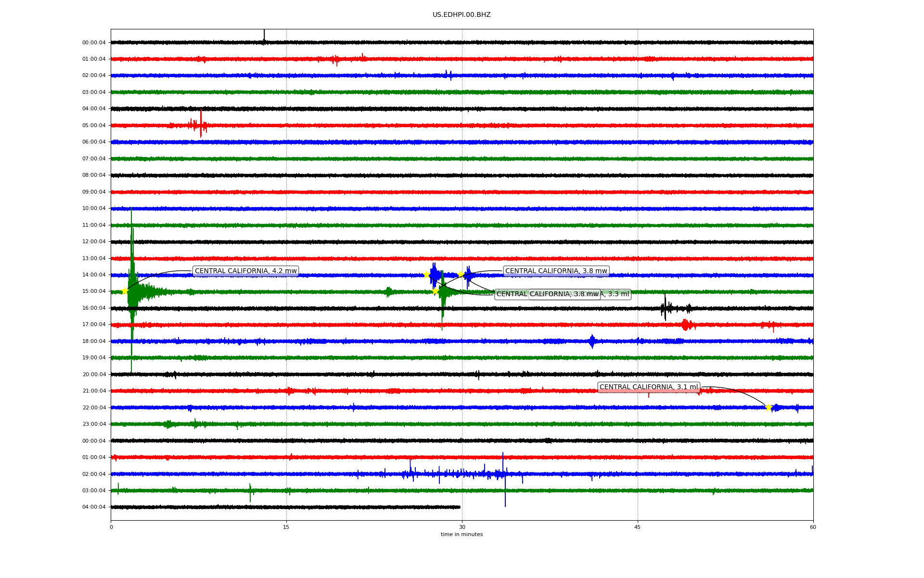This screenshot has height=578, width=924.
Task: Select the CENTRAL CALIFORNIA, 3.1 ml annotation box
Action: (x=648, y=387)
